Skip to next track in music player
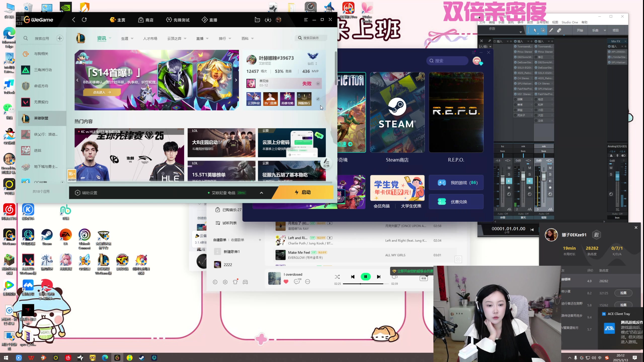This screenshot has width=644, height=362. (x=379, y=277)
